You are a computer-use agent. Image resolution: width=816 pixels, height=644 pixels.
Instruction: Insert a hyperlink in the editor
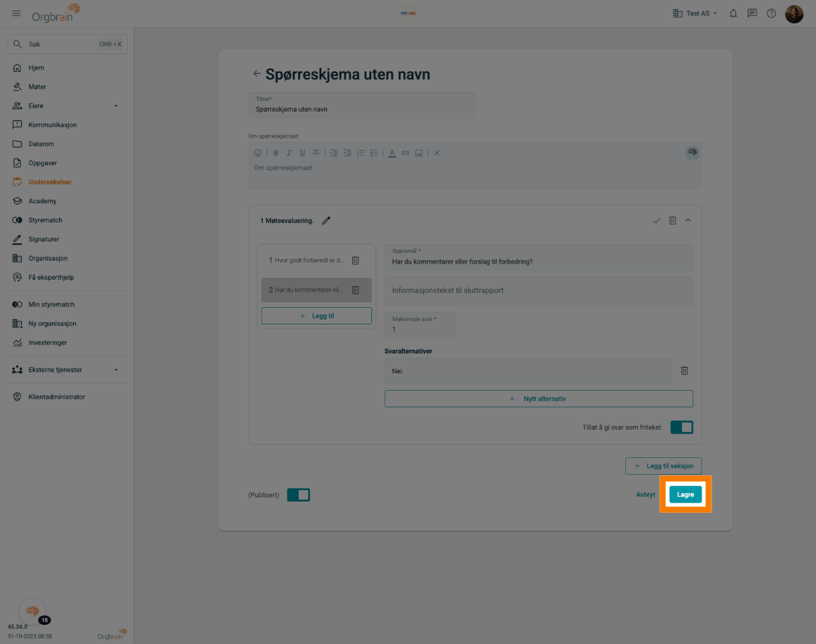tap(405, 153)
